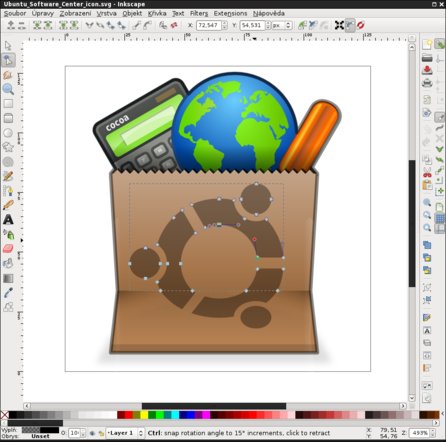Click the Cut scissors icon

click(427, 172)
